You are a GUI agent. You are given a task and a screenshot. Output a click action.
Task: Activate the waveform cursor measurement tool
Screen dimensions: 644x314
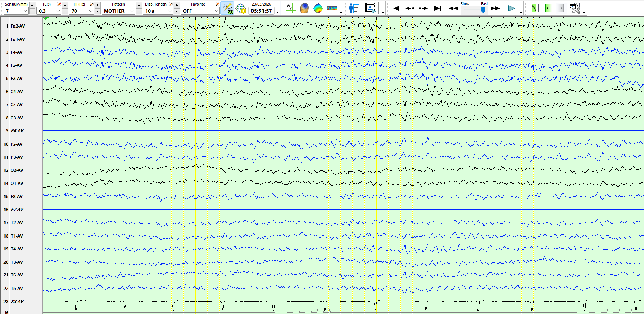(290, 8)
